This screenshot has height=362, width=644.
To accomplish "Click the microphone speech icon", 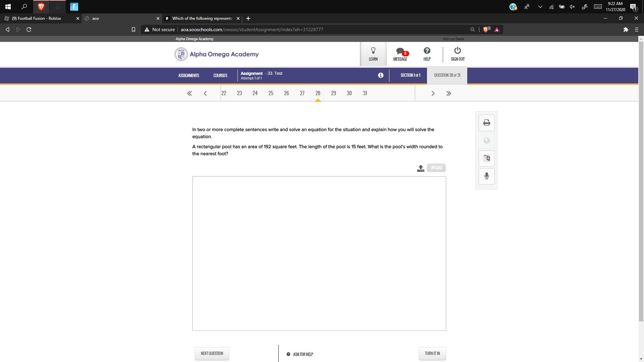I will click(486, 176).
